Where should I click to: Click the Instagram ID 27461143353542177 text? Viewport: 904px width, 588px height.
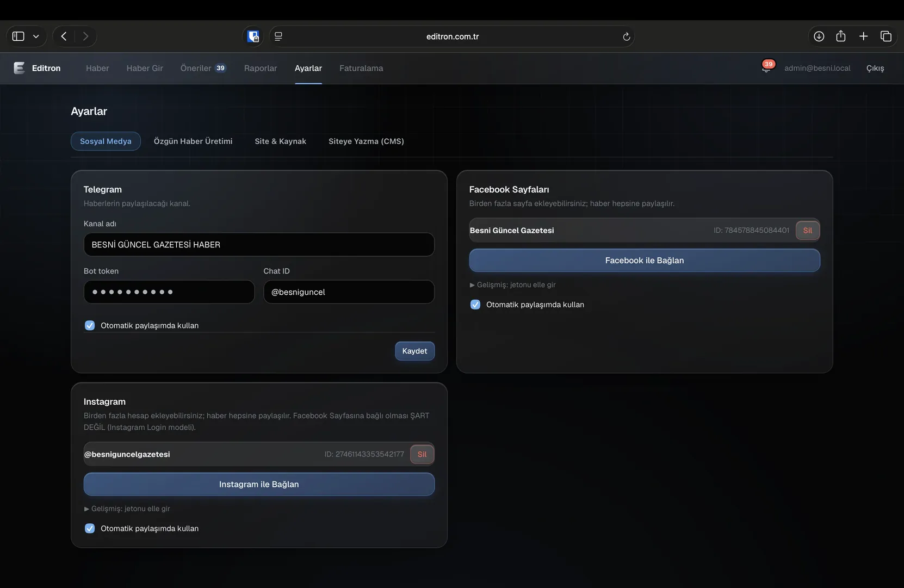(x=364, y=454)
